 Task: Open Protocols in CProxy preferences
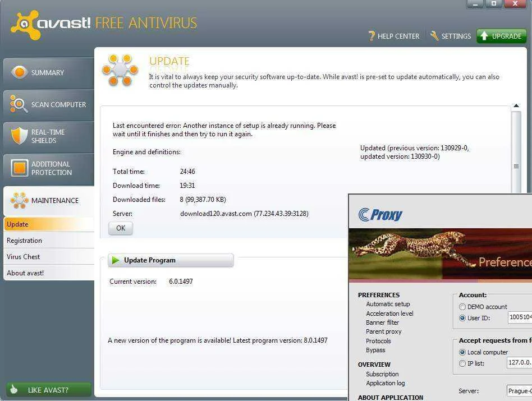378,341
